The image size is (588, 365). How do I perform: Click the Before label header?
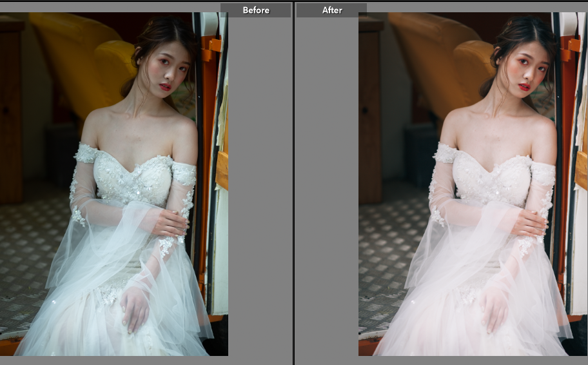pyautogui.click(x=255, y=10)
